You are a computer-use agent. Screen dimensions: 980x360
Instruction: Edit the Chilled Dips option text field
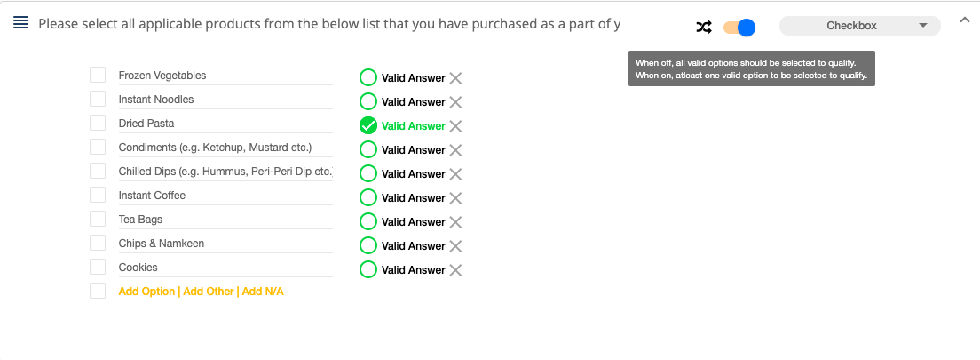225,172
